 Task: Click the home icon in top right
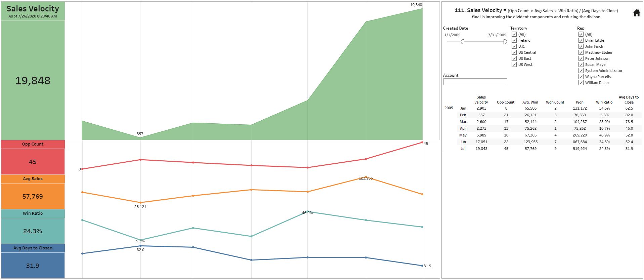636,13
